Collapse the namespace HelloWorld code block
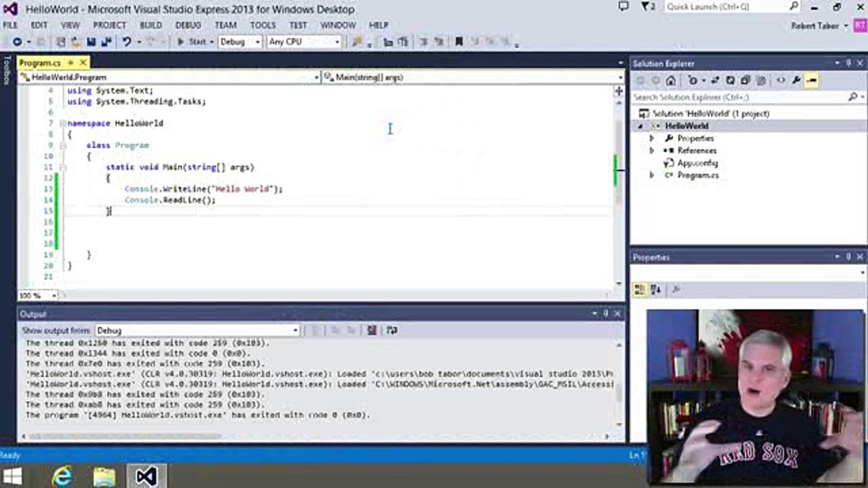868x488 pixels. (63, 123)
